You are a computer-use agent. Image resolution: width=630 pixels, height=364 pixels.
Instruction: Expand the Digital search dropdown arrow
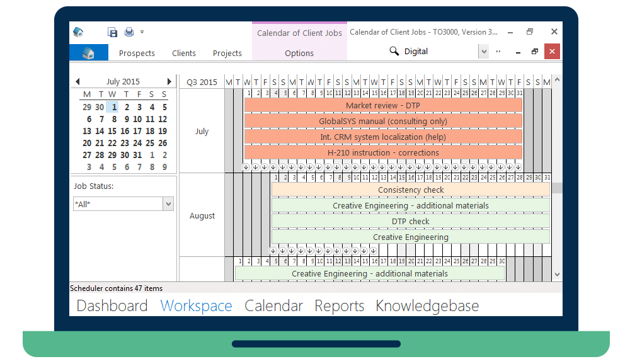(483, 52)
